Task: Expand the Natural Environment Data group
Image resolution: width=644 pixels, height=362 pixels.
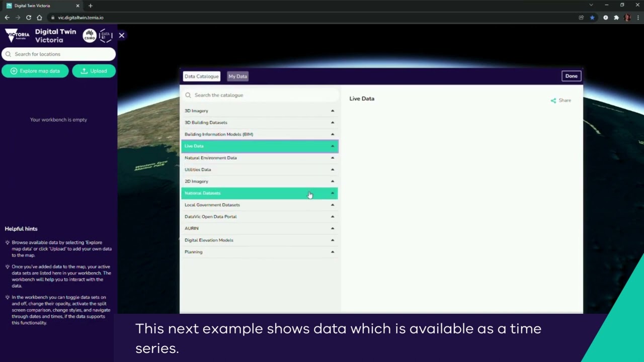Action: pyautogui.click(x=260, y=158)
